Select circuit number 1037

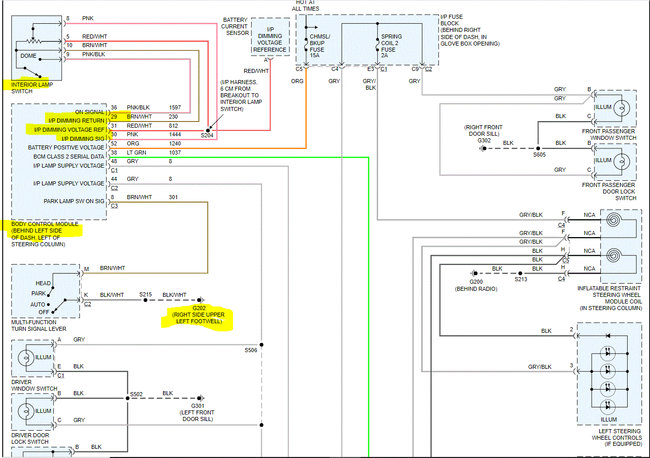click(x=175, y=153)
